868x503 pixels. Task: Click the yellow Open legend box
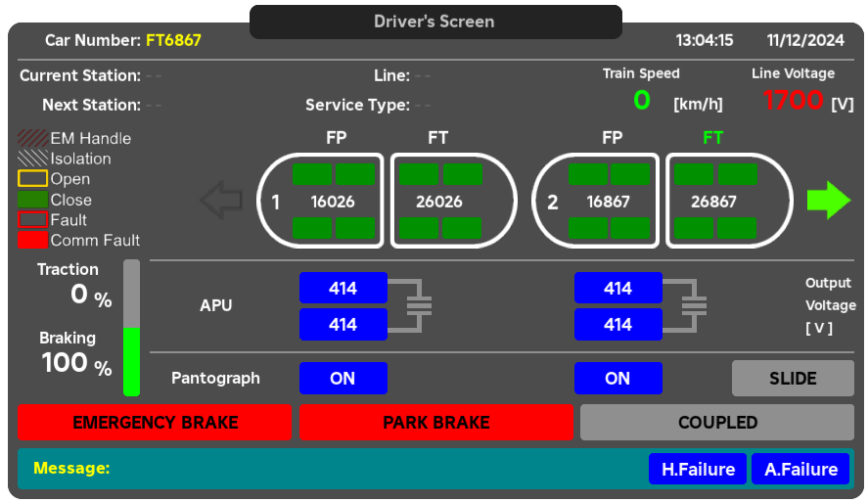(x=32, y=179)
